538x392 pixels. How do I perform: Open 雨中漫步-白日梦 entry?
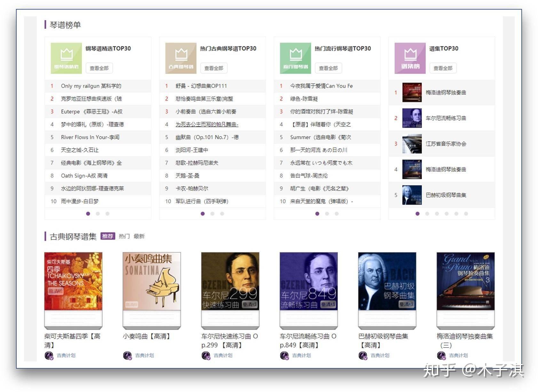(80, 201)
